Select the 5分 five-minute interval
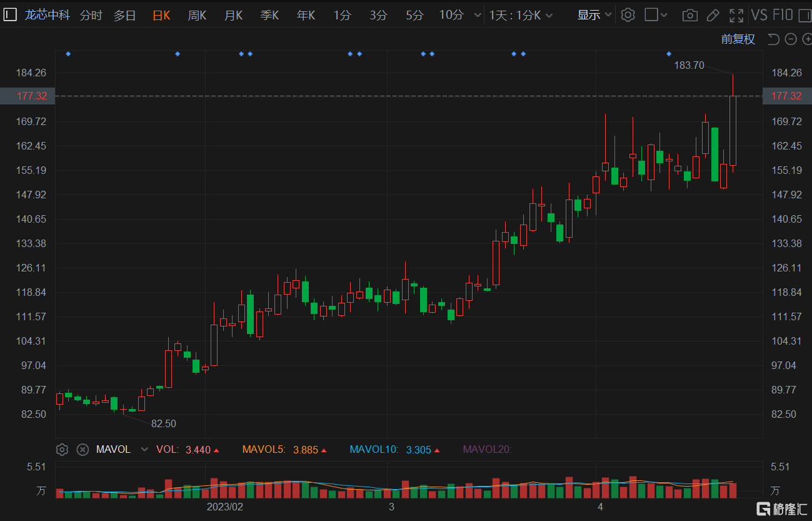812x521 pixels. [414, 15]
